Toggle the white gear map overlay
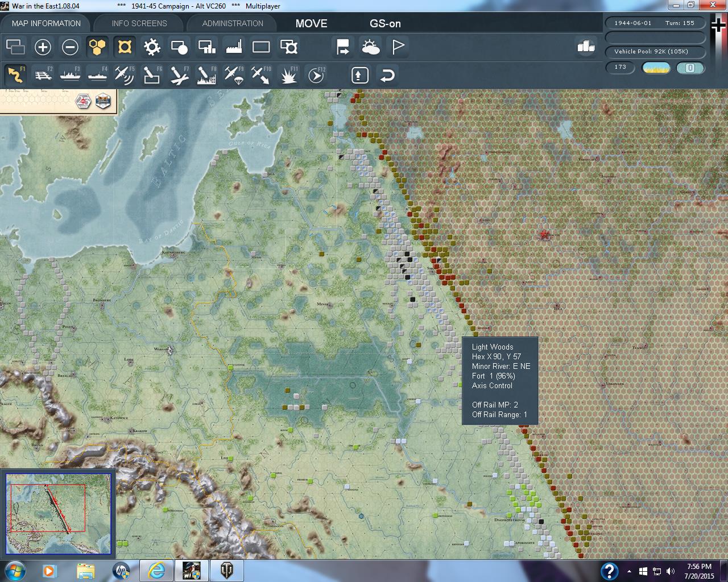This screenshot has width=728, height=582. click(x=152, y=47)
